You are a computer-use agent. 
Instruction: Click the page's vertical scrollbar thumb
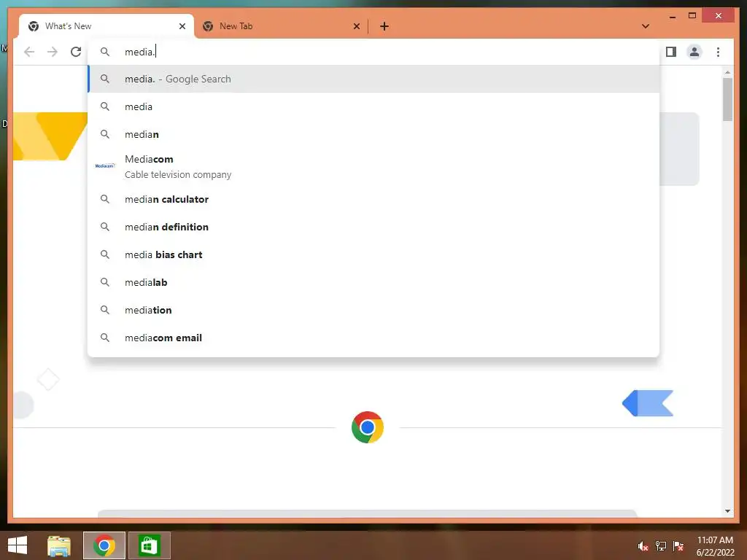coord(727,99)
